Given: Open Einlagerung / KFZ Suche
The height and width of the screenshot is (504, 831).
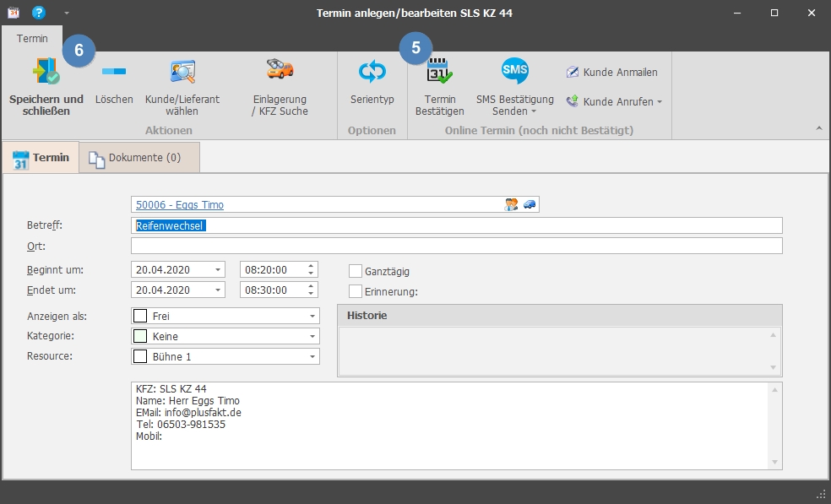Looking at the screenshot, I should (x=280, y=88).
